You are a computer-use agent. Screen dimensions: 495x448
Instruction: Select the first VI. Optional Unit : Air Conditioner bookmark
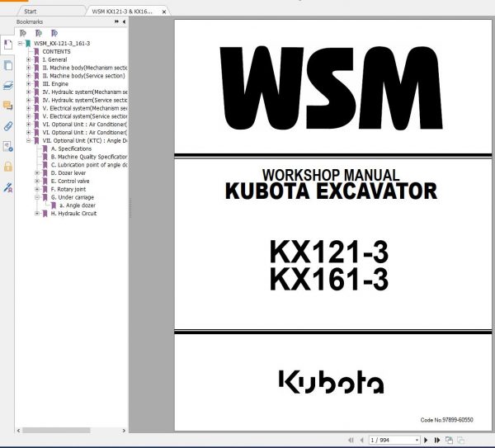click(x=85, y=125)
